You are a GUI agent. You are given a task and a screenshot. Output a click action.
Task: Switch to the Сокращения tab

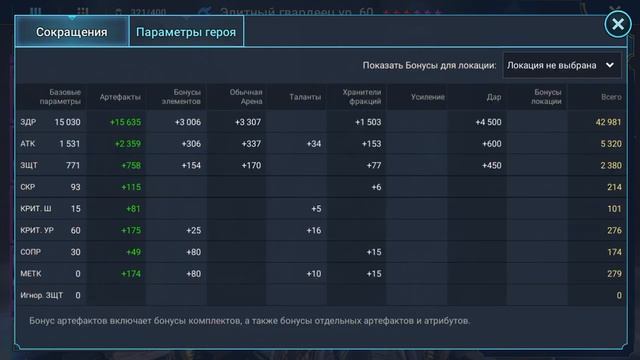[x=72, y=32]
